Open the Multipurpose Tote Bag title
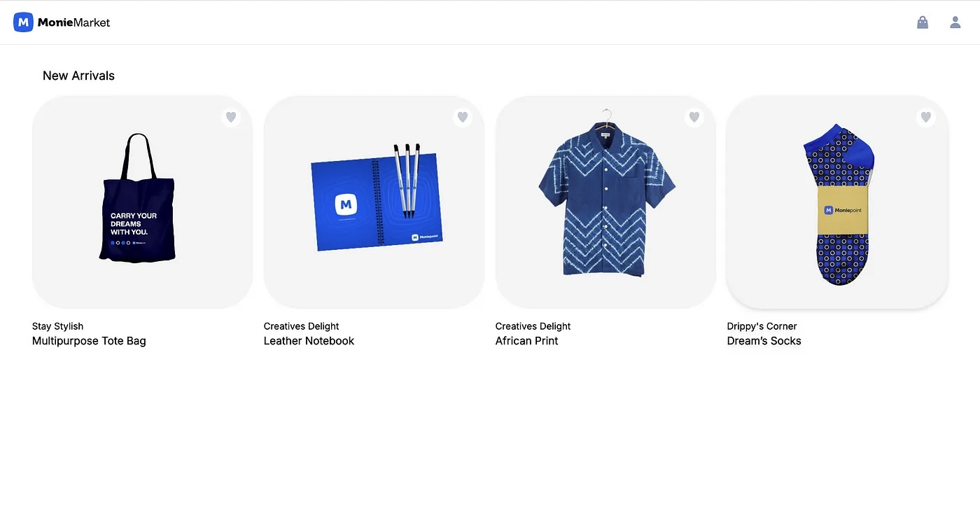This screenshot has width=980, height=532. [x=89, y=341]
